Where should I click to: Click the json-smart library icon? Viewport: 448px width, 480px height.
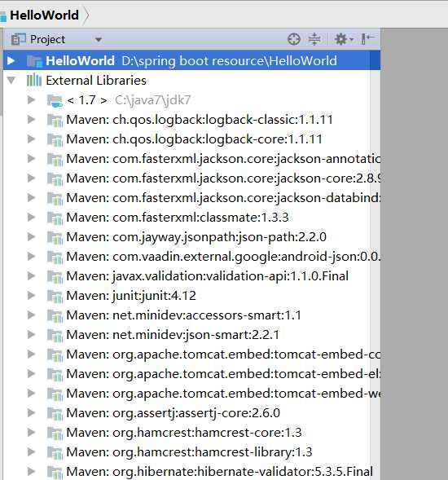point(55,336)
